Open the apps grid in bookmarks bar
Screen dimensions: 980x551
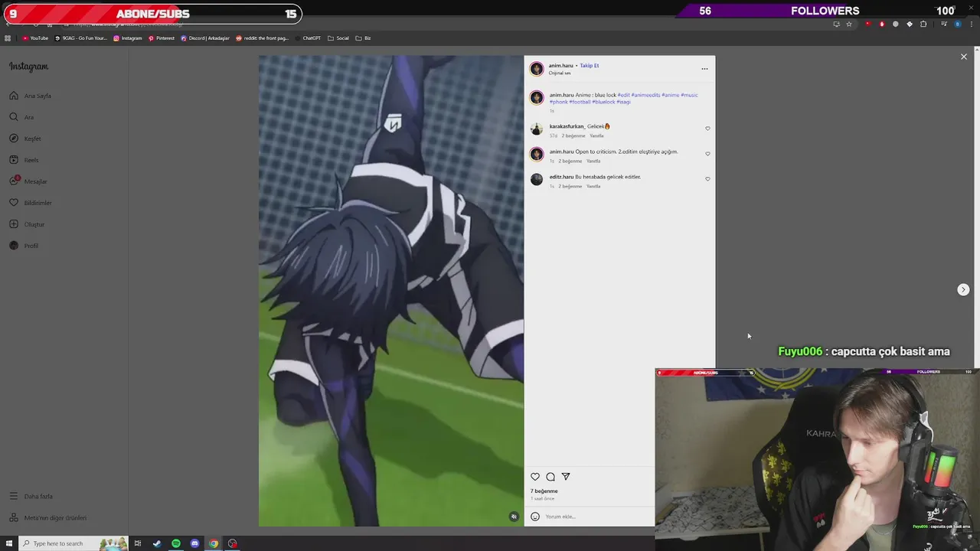pos(8,38)
